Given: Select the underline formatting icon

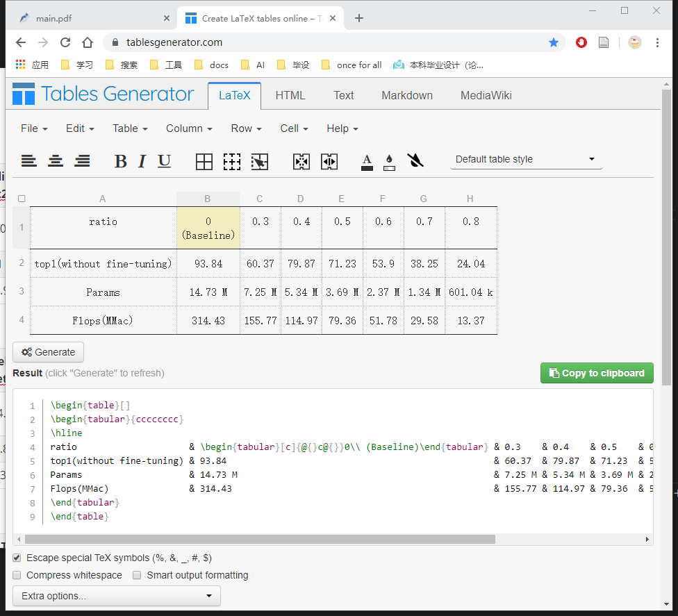Looking at the screenshot, I should click(x=164, y=160).
